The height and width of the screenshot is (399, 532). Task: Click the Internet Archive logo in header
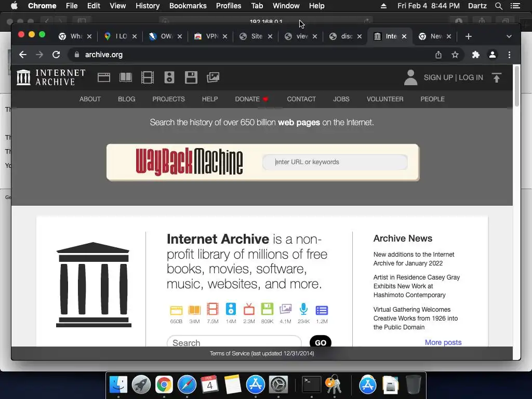[x=51, y=77]
